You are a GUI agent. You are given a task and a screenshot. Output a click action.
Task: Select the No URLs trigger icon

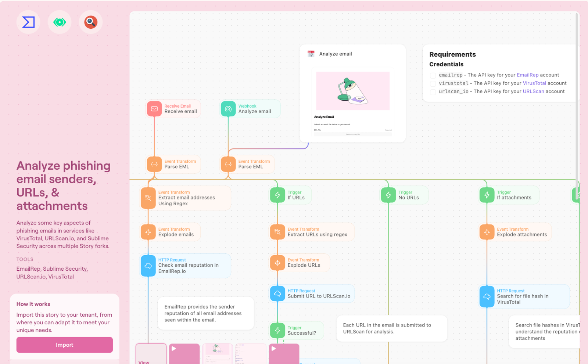click(388, 195)
